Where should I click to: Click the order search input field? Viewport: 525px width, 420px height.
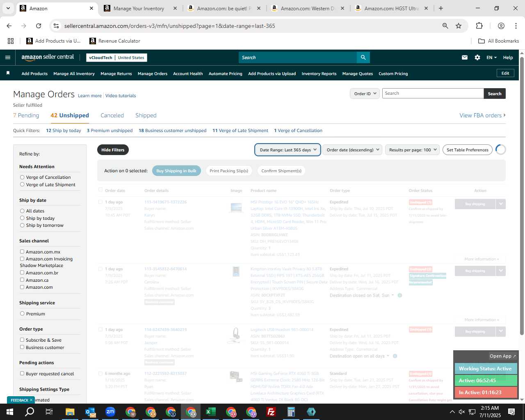coord(433,94)
